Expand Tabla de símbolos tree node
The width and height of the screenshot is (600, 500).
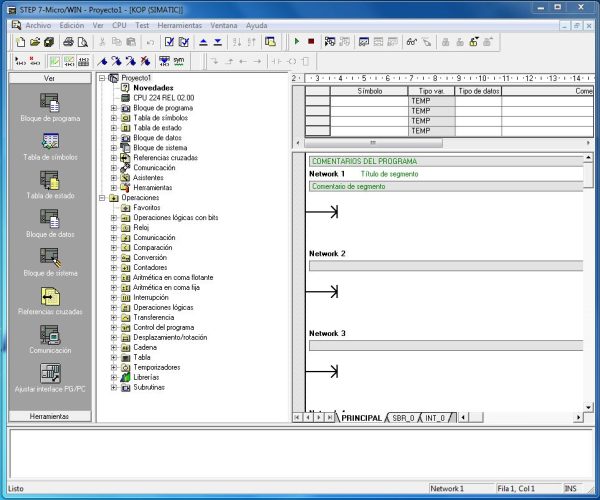pos(114,118)
